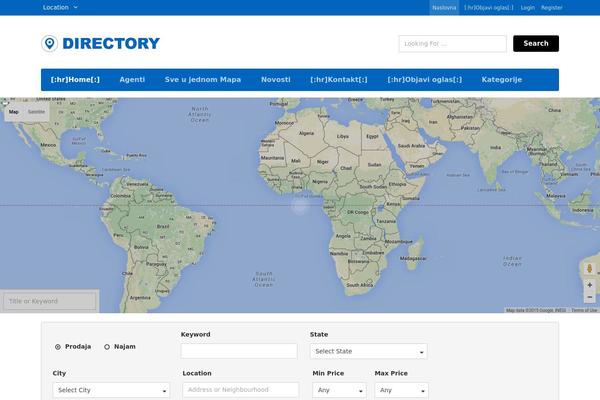Open the Sve u jednom Mapa menu item
This screenshot has height=400, width=600.
(x=203, y=80)
